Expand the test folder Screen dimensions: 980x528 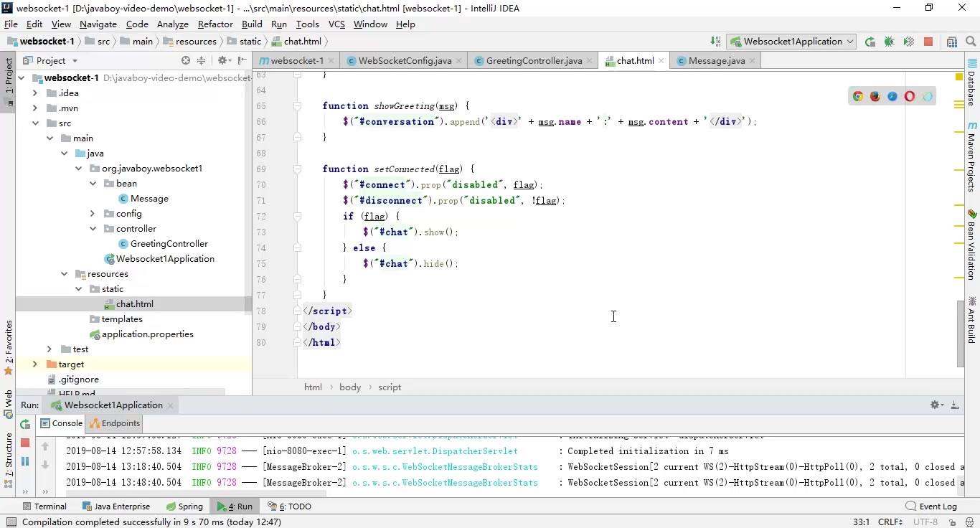[48, 349]
